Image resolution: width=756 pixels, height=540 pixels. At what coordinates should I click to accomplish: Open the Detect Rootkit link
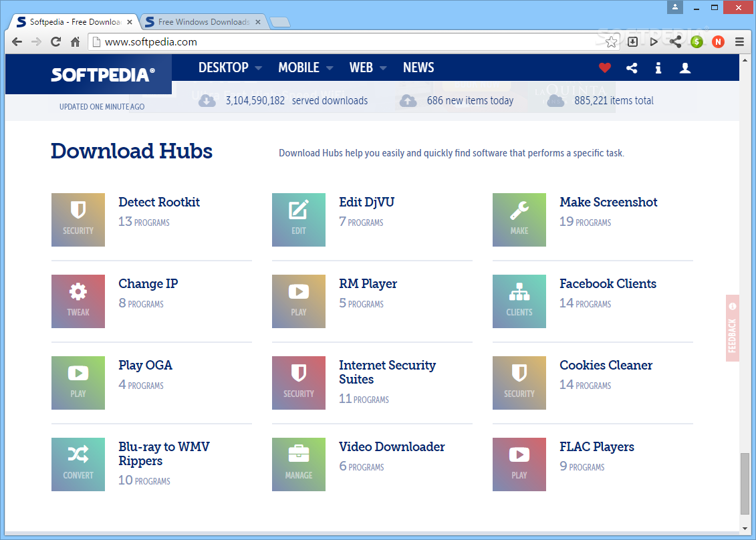[x=159, y=202]
